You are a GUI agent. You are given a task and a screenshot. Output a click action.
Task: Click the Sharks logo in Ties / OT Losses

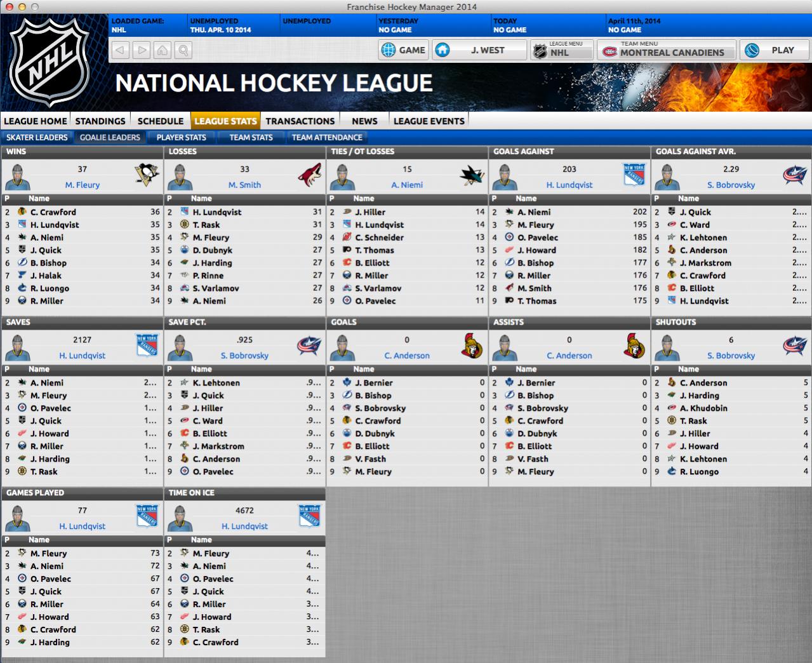(x=472, y=175)
